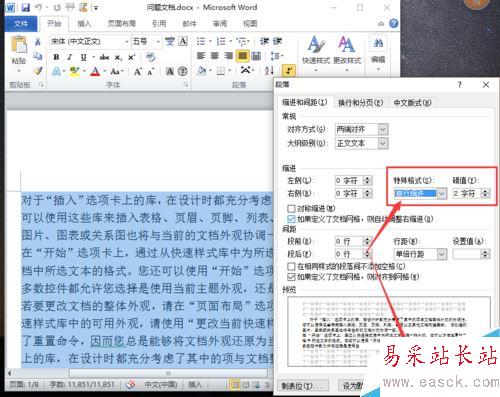Decrease paragraph indent

[264, 41]
